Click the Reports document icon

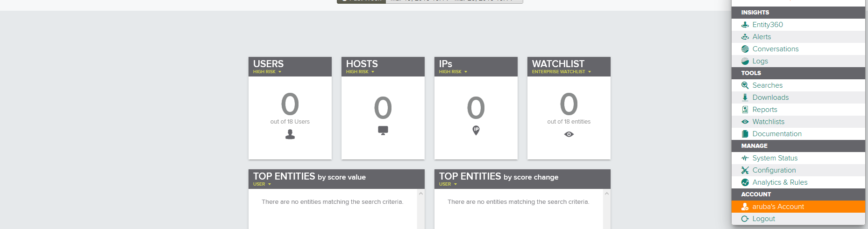[x=745, y=110]
